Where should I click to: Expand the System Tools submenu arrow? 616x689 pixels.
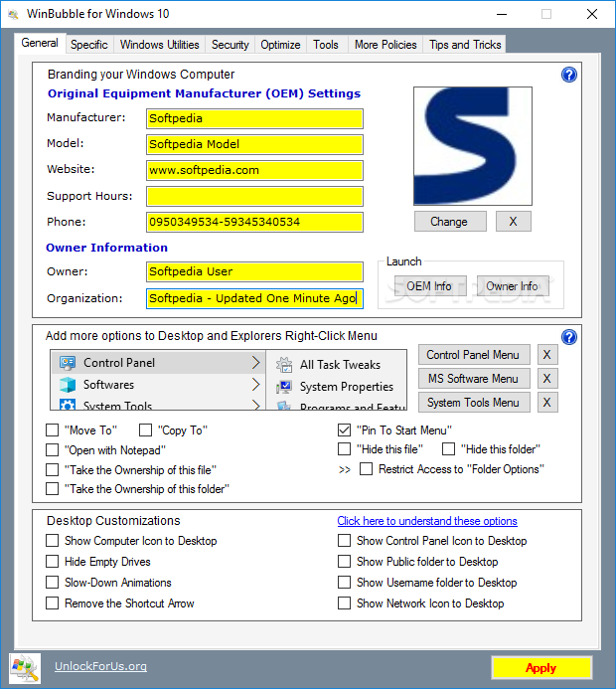click(256, 405)
